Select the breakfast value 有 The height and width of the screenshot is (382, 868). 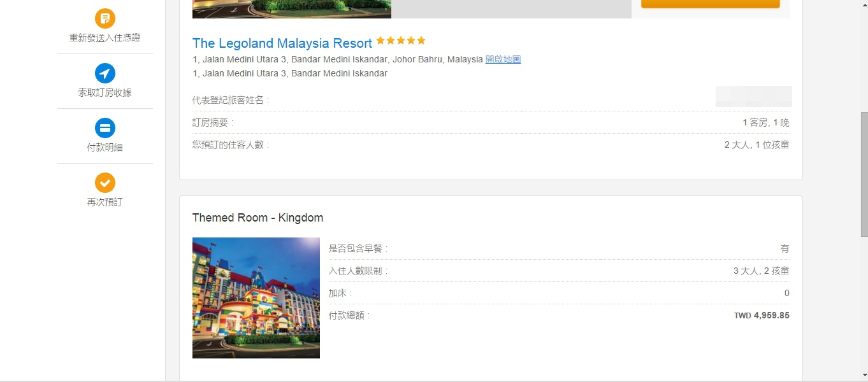pos(785,248)
